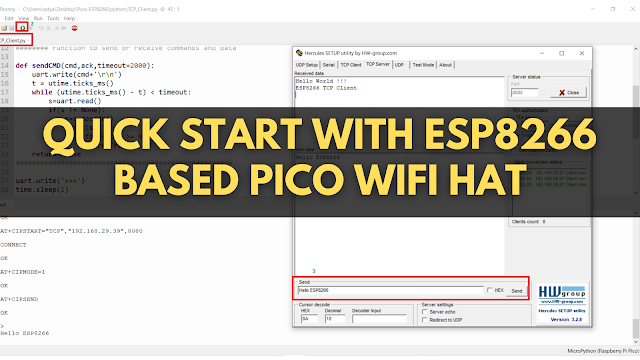Click 'Version 3.2.8' text in Hercules
Viewport: 640px width, 360px height.
coord(566,320)
